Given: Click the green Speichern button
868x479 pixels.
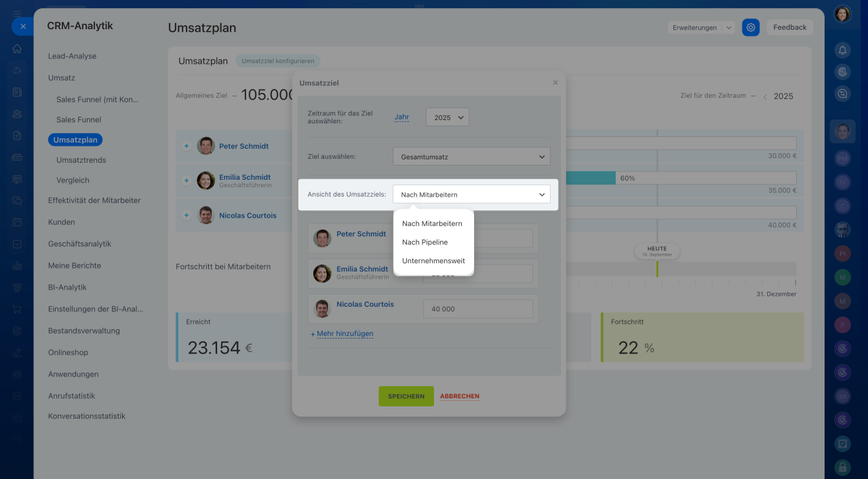Looking at the screenshot, I should pos(406,396).
